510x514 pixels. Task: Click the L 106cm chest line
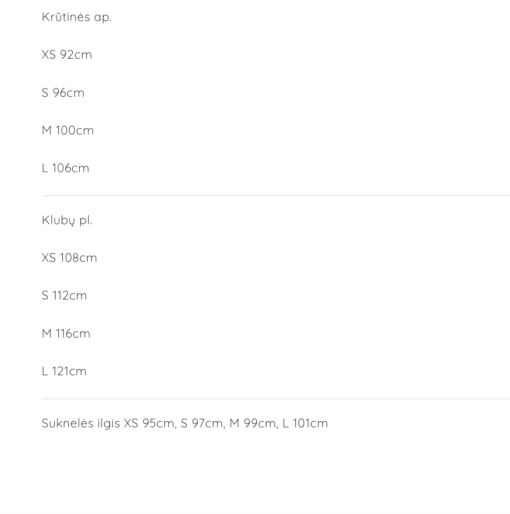coord(65,168)
